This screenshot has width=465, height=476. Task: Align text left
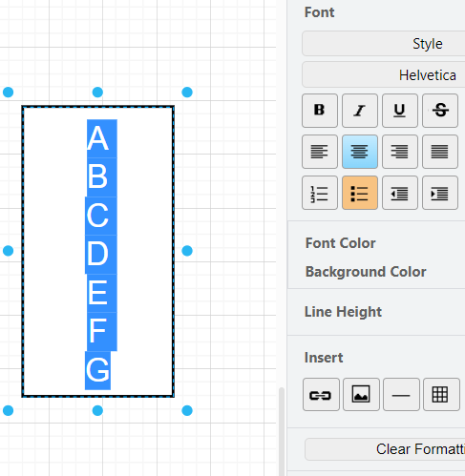pyautogui.click(x=320, y=152)
